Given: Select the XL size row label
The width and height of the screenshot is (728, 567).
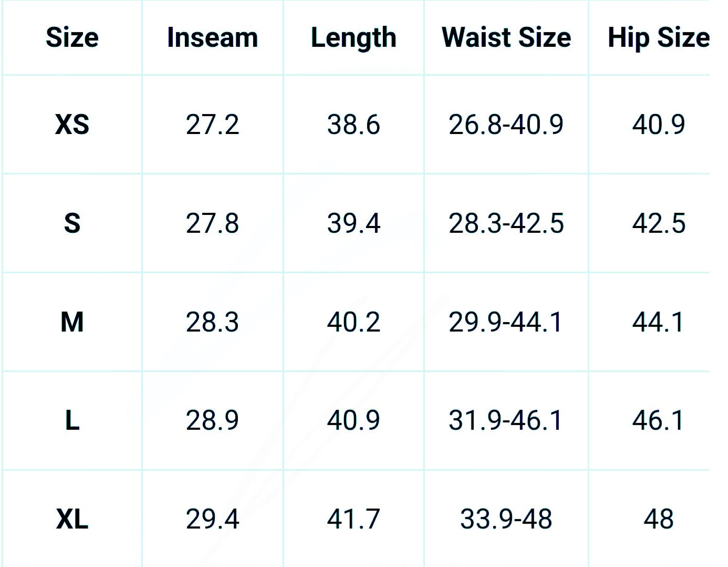Looking at the screenshot, I should pyautogui.click(x=72, y=519).
